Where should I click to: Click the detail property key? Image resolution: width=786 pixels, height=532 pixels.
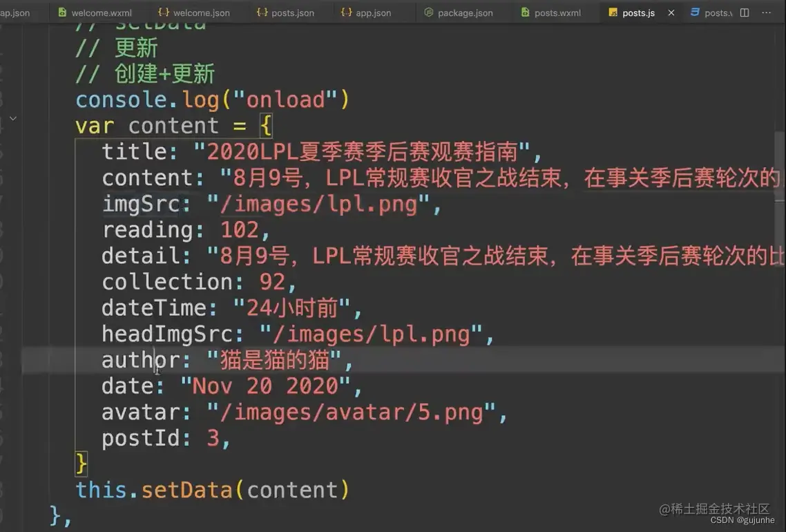pos(141,256)
